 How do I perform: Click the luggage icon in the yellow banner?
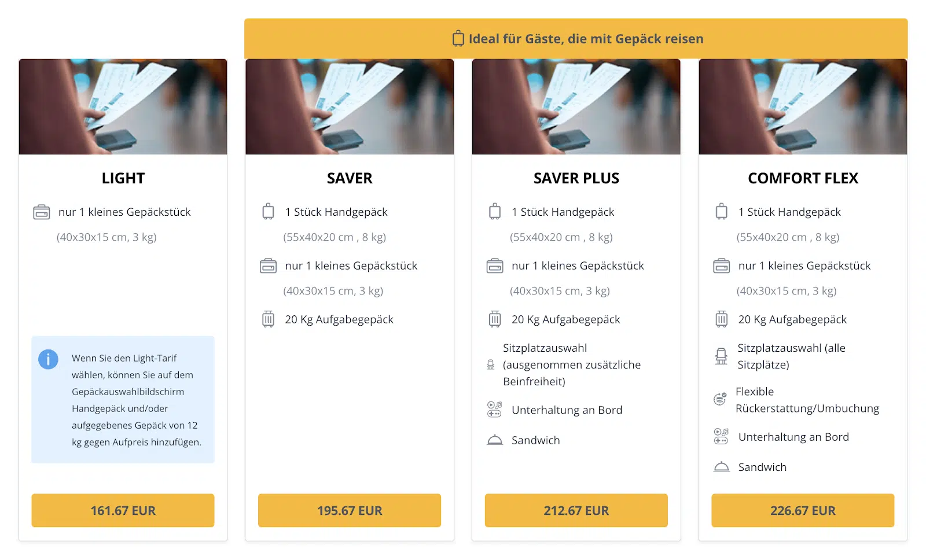[x=458, y=38]
